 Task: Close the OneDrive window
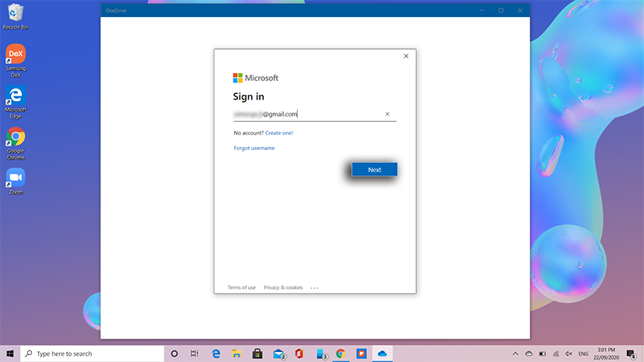tap(520, 10)
